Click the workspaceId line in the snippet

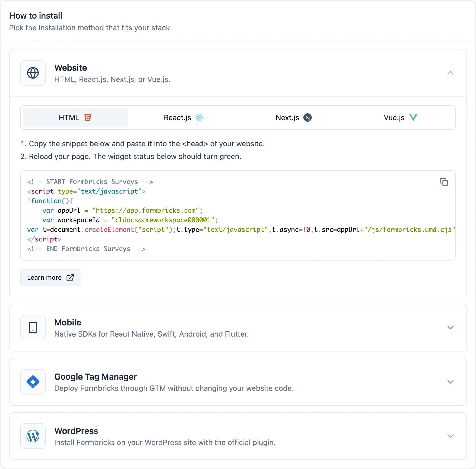[130, 220]
